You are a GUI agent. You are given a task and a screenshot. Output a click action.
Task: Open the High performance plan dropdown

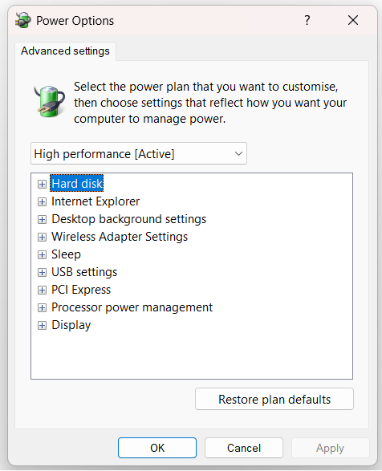coord(138,154)
